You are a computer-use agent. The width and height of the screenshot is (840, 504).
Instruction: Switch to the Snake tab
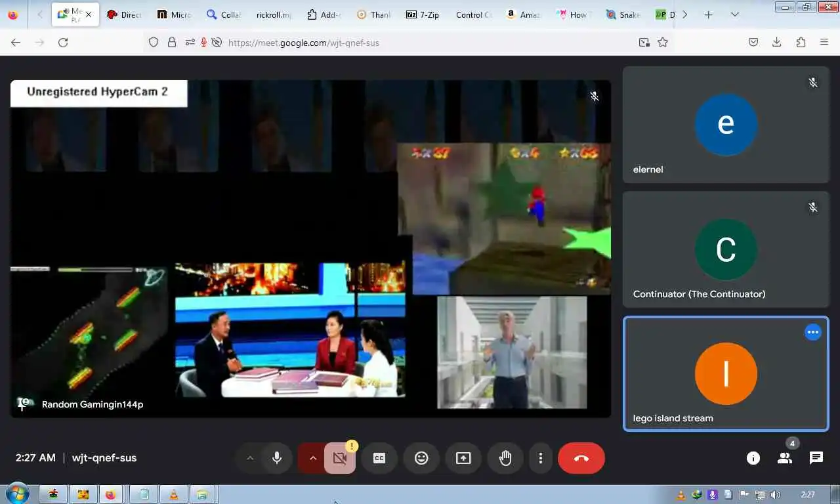(622, 14)
